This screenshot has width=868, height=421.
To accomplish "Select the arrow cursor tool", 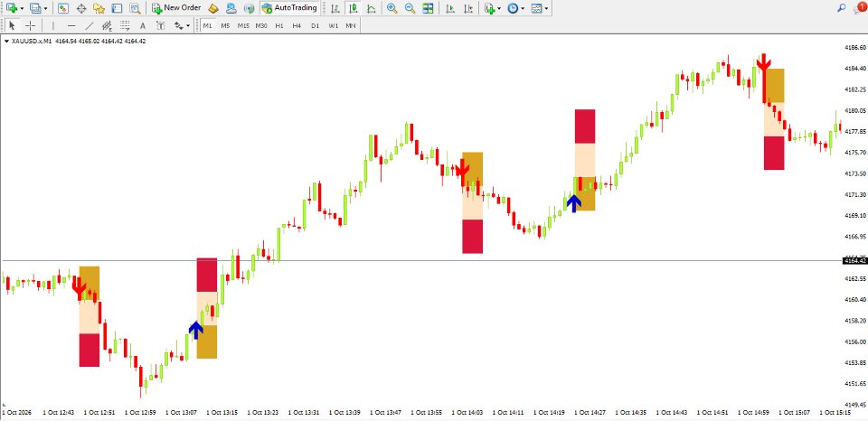I will click(12, 25).
